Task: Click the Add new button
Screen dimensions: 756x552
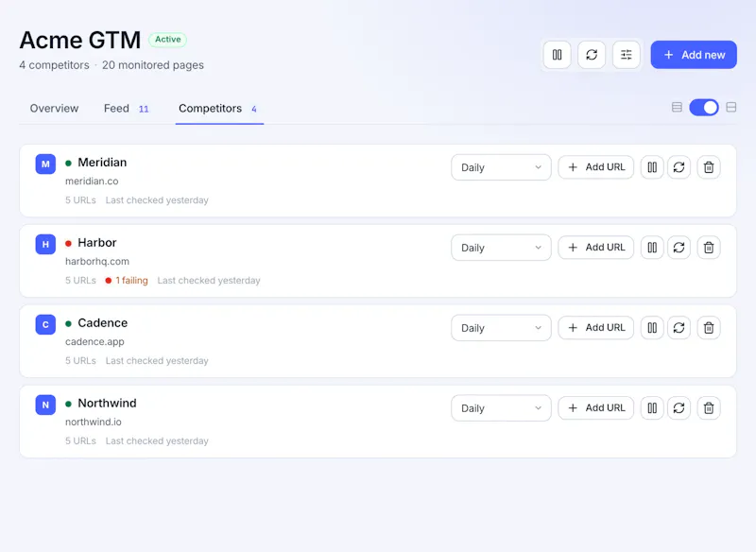Action: pyautogui.click(x=694, y=55)
